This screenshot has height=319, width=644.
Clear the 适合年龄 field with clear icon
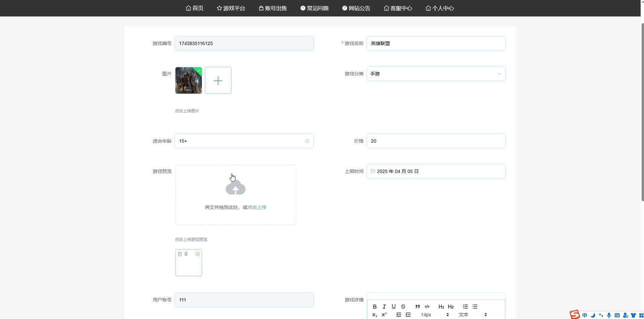point(307,141)
